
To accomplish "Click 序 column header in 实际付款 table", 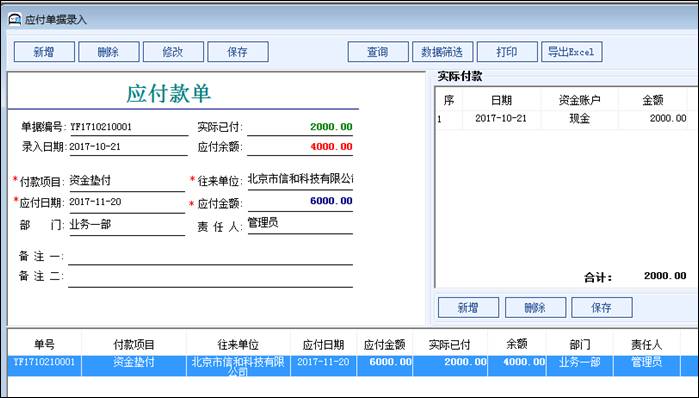I will coord(449,100).
